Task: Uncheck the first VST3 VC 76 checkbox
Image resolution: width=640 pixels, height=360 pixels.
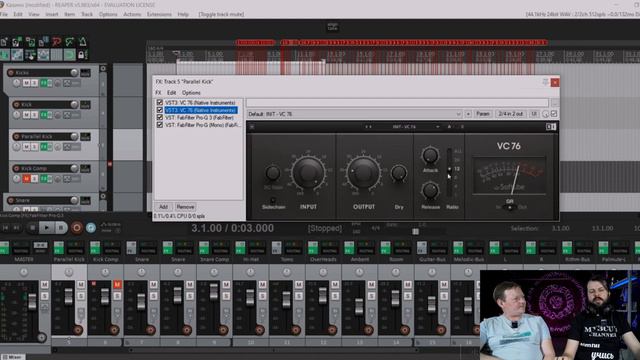Action: pyautogui.click(x=160, y=102)
